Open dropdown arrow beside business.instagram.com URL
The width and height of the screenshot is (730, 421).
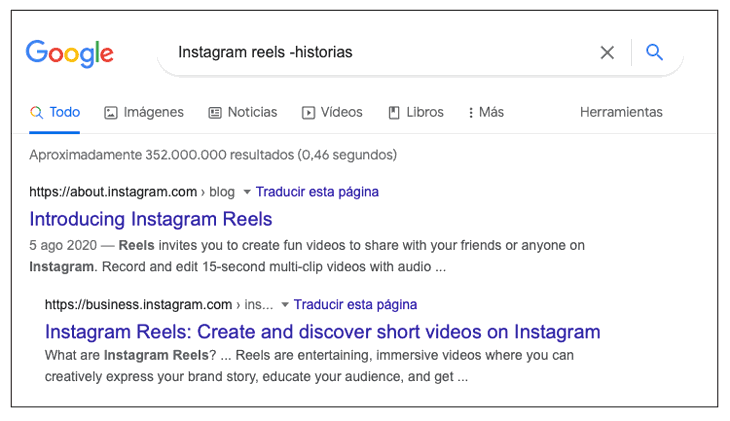(x=285, y=304)
